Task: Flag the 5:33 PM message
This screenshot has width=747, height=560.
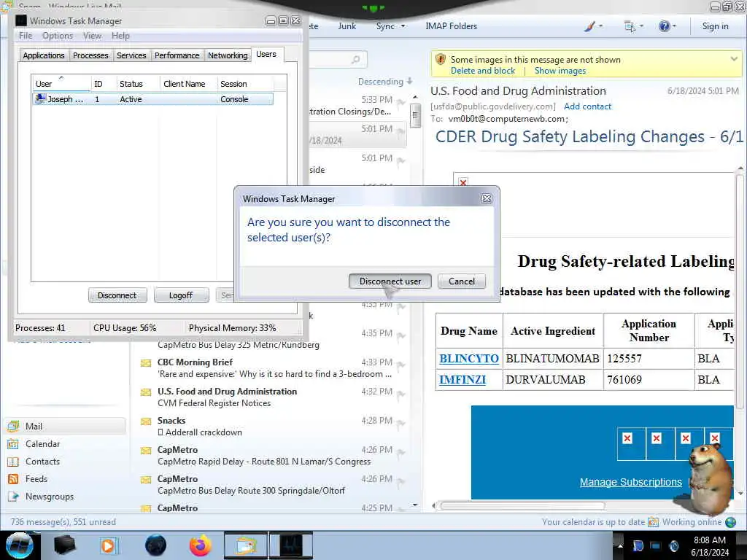Action: (401, 102)
